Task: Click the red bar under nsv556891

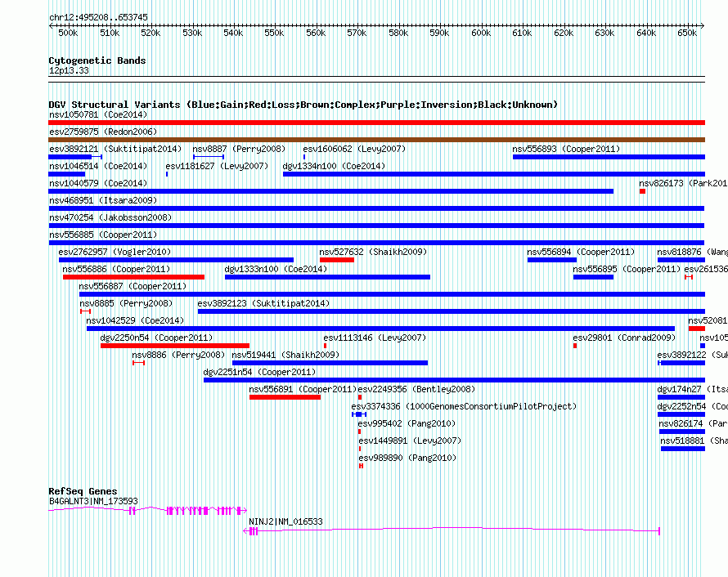Action: pos(285,397)
